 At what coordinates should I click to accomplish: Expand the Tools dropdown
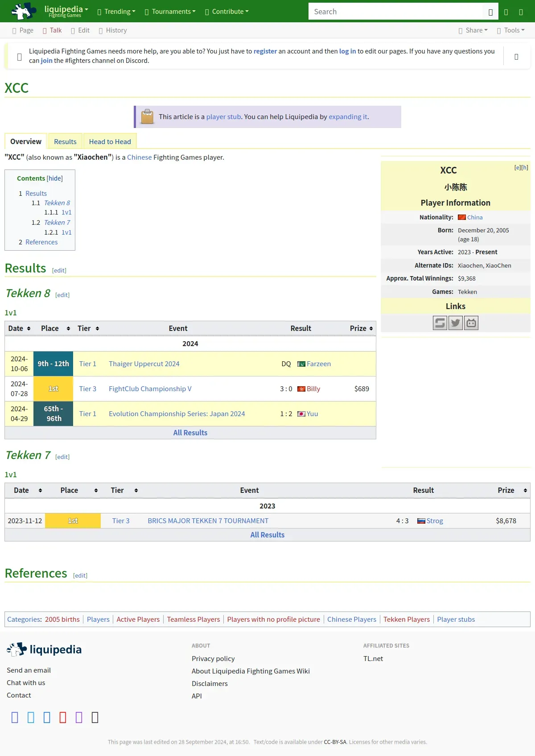(x=511, y=30)
